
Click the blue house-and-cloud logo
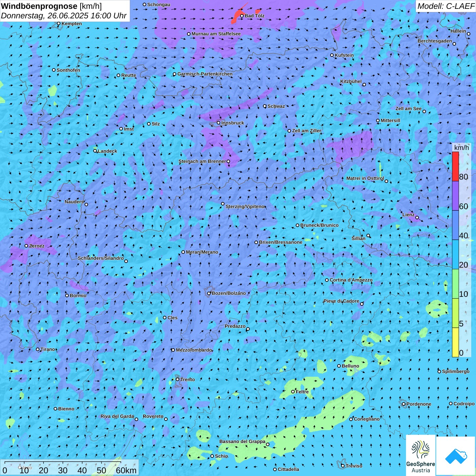point(456,456)
